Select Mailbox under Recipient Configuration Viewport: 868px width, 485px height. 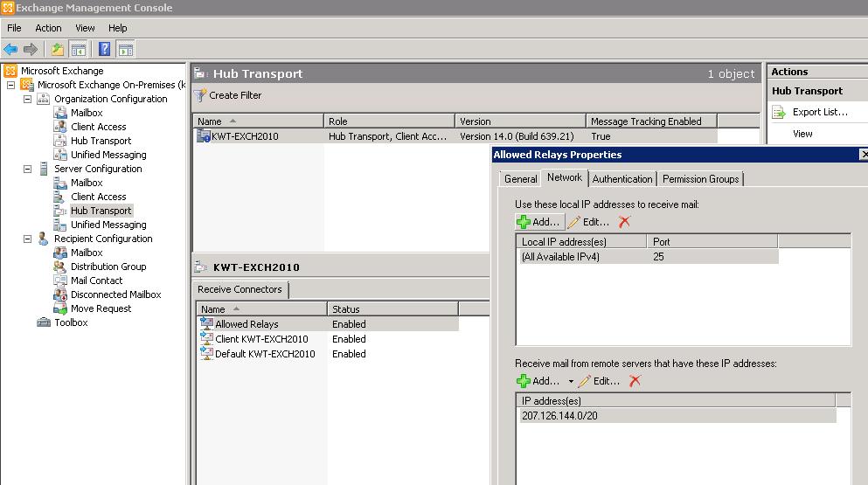[x=87, y=253]
